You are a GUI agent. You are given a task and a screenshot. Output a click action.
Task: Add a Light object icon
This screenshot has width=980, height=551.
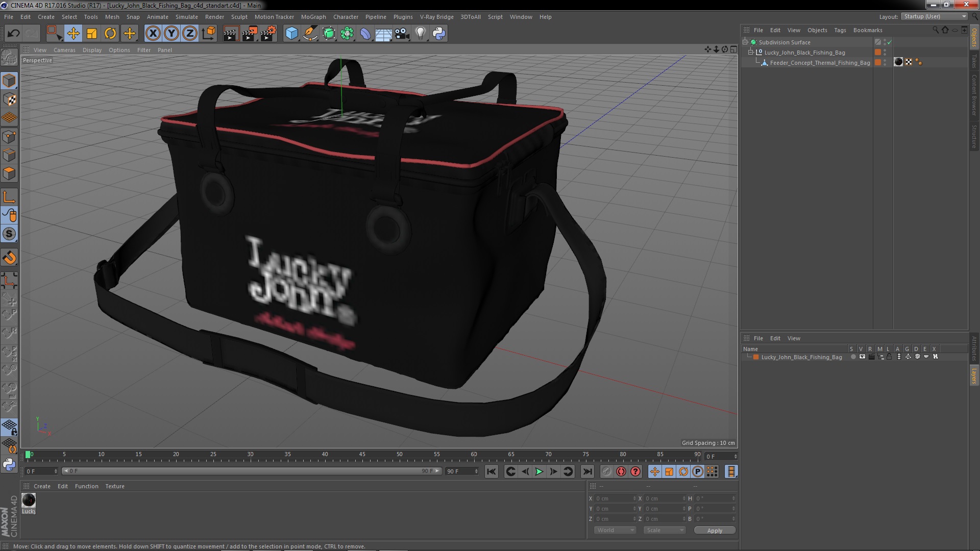[x=420, y=34]
